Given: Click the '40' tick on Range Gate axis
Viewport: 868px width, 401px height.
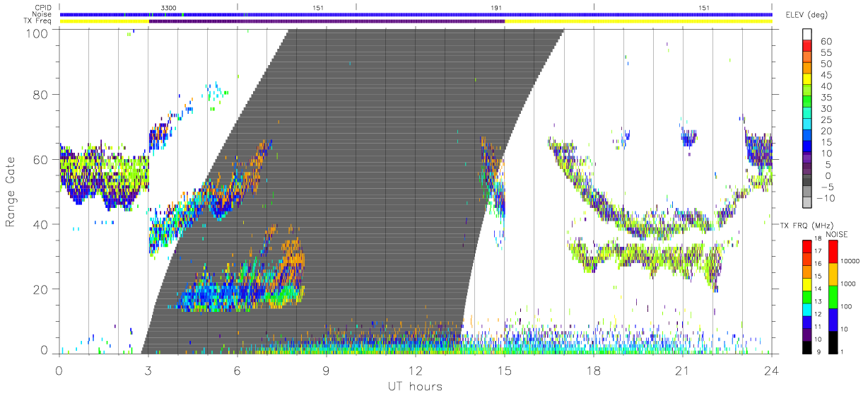Looking at the screenshot, I should coord(40,225).
